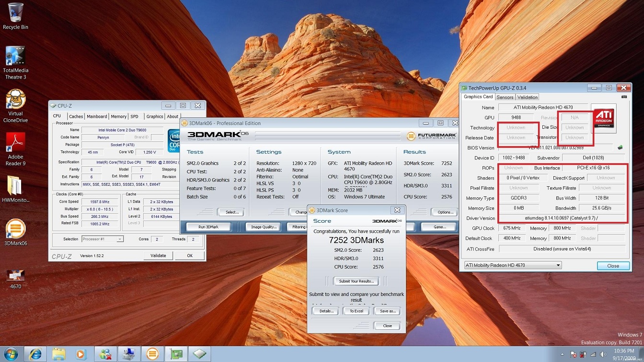This screenshot has height=362, width=644.
Task: Click the Bandwidth value 25.6 GB/s
Action: [602, 208]
